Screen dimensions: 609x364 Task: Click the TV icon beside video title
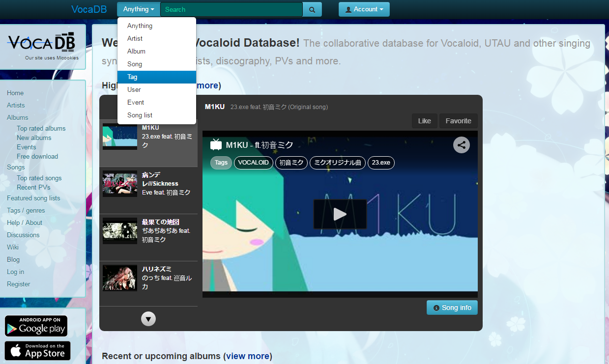(216, 145)
